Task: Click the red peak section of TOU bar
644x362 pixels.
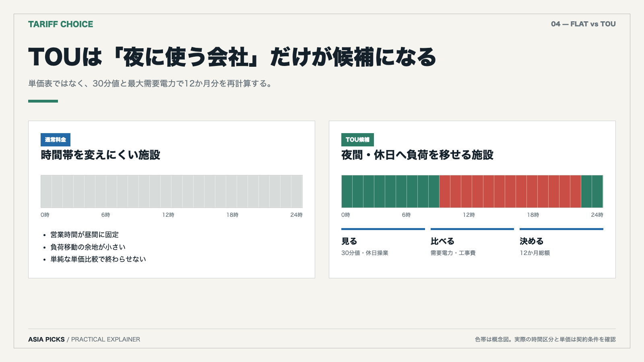Action: click(510, 191)
